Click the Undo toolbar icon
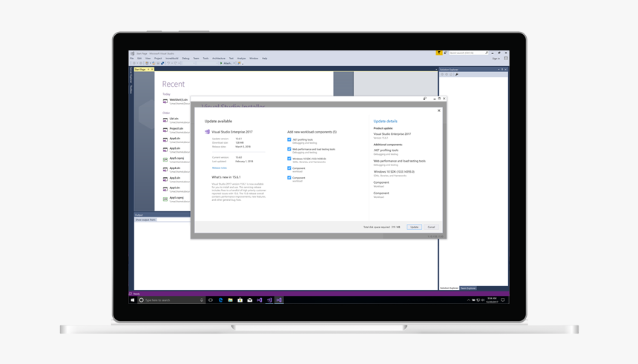The width and height of the screenshot is (638, 364). pos(168,63)
